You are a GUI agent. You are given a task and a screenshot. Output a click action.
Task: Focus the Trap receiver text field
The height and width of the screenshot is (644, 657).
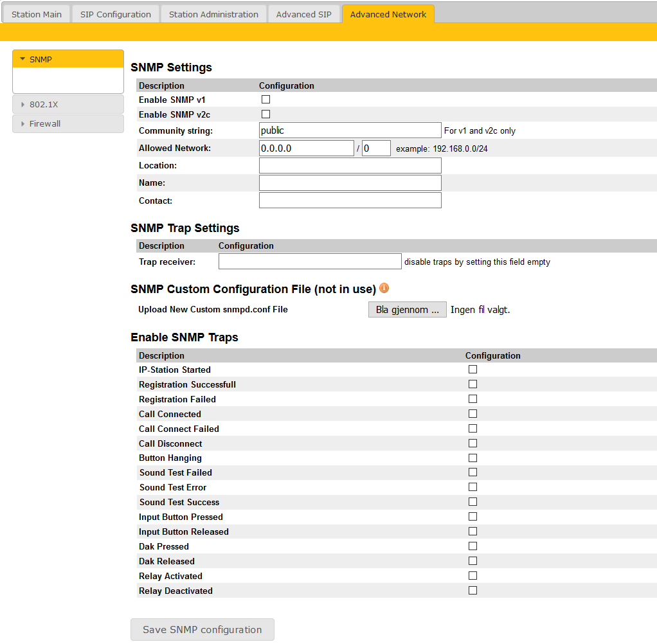(x=310, y=262)
